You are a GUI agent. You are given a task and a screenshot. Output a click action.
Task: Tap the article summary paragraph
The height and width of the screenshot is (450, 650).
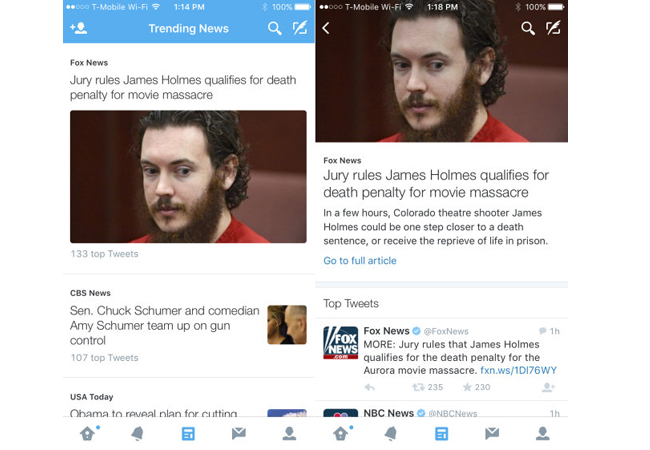(435, 227)
